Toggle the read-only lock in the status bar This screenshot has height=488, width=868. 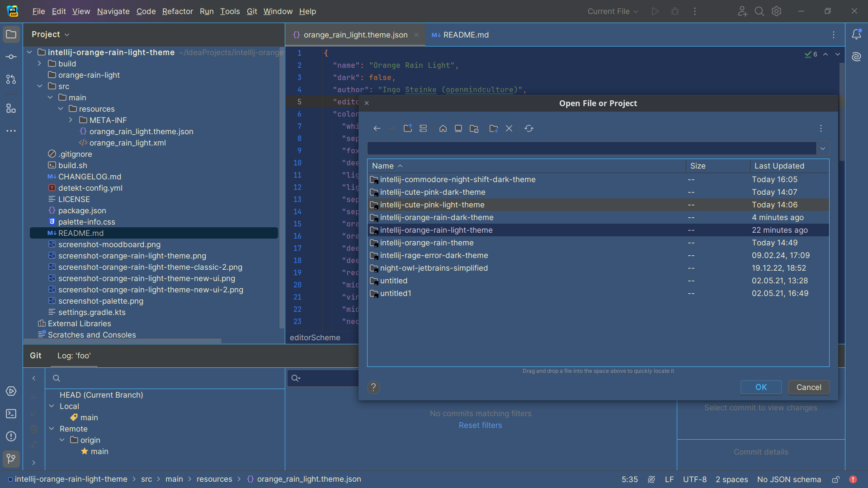click(x=835, y=479)
